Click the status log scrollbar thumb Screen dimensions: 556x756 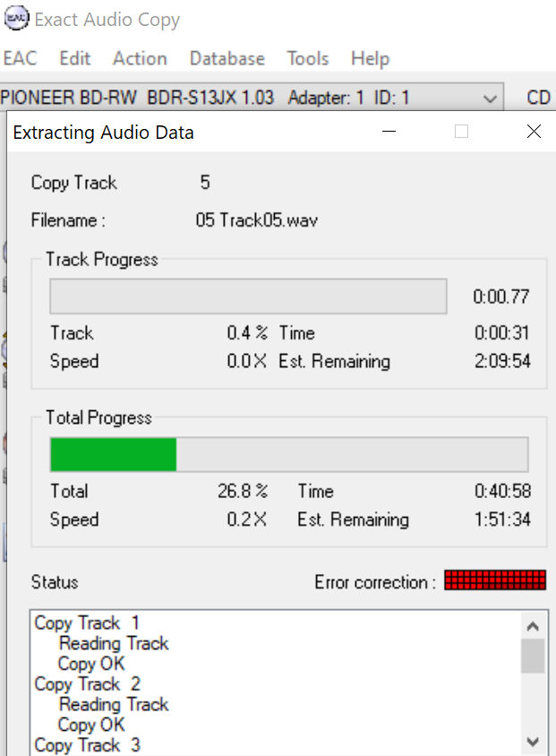click(x=533, y=656)
